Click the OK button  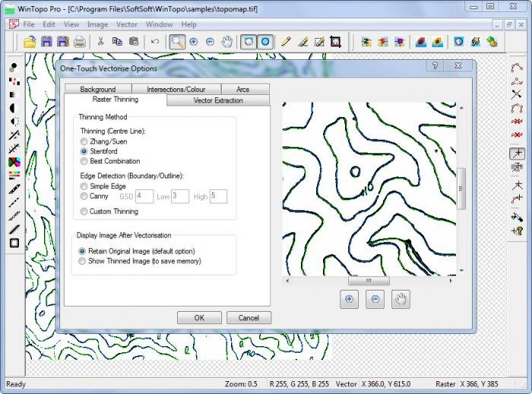[x=199, y=318]
